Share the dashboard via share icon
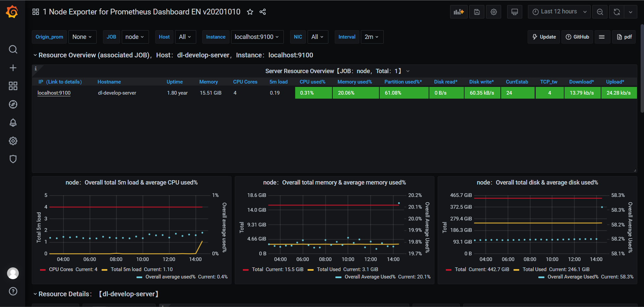The width and height of the screenshot is (644, 307). [x=263, y=12]
